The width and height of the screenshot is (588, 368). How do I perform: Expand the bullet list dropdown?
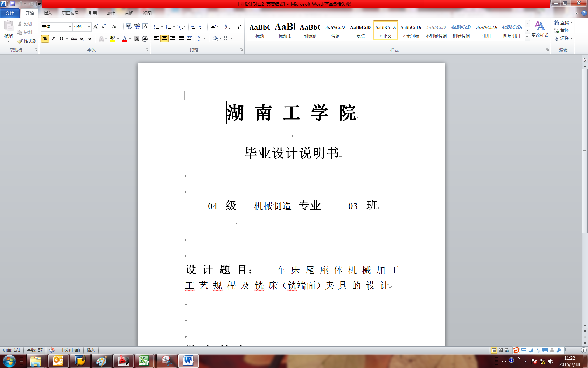coord(162,27)
